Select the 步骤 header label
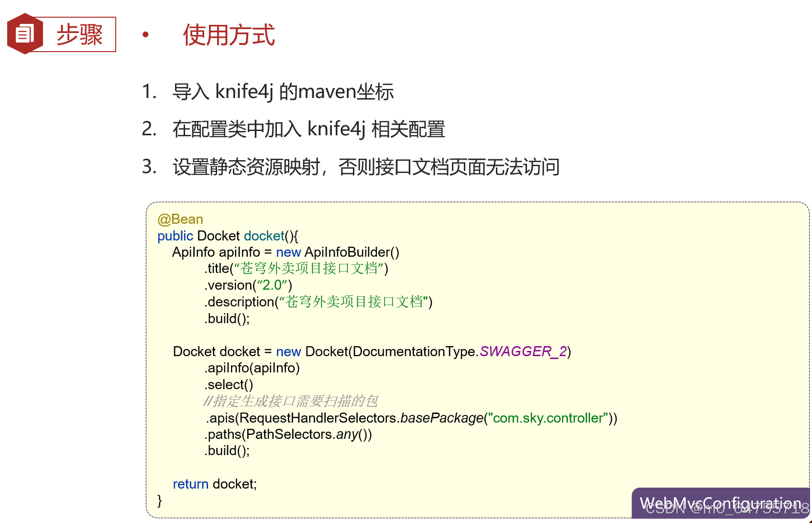This screenshot has height=523, width=812. click(x=79, y=34)
